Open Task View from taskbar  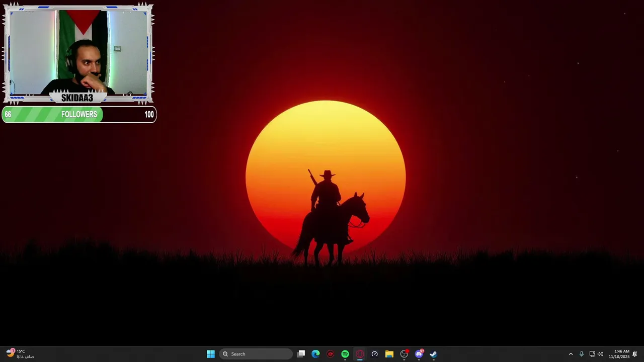301,354
